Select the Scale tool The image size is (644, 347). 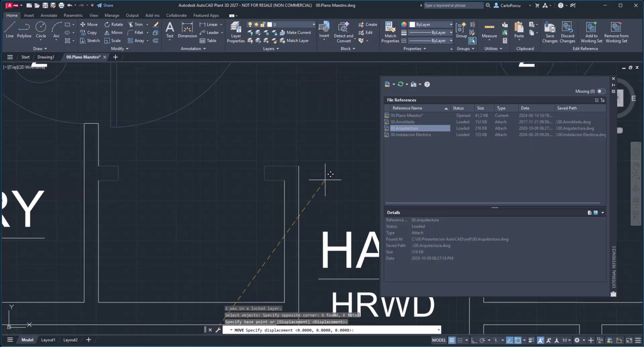[x=112, y=41]
